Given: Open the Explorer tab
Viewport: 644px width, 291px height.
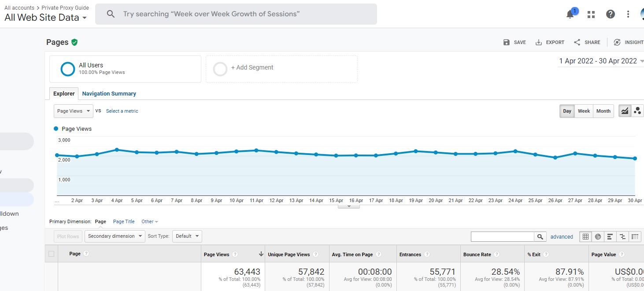Looking at the screenshot, I should [64, 93].
